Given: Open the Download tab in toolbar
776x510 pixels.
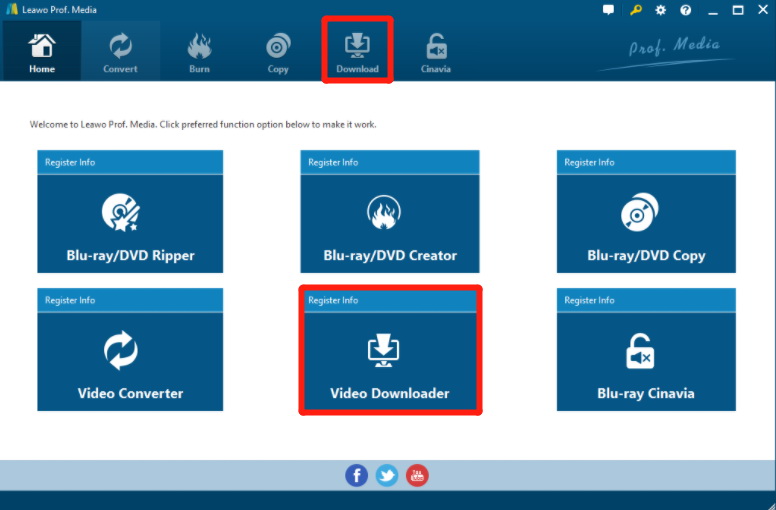Looking at the screenshot, I should coord(357,52).
